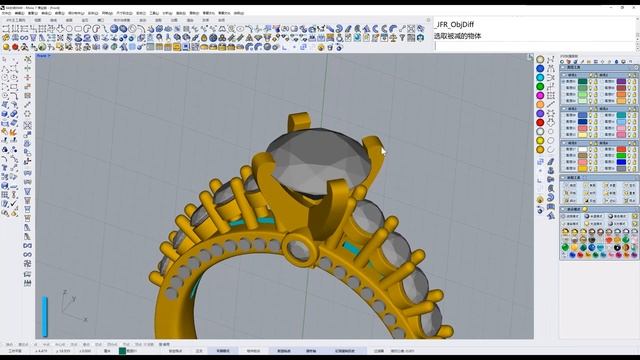Toggle 锁定格点 in the status bar
Viewport: 640px width, 360px height.
[x=176, y=351]
